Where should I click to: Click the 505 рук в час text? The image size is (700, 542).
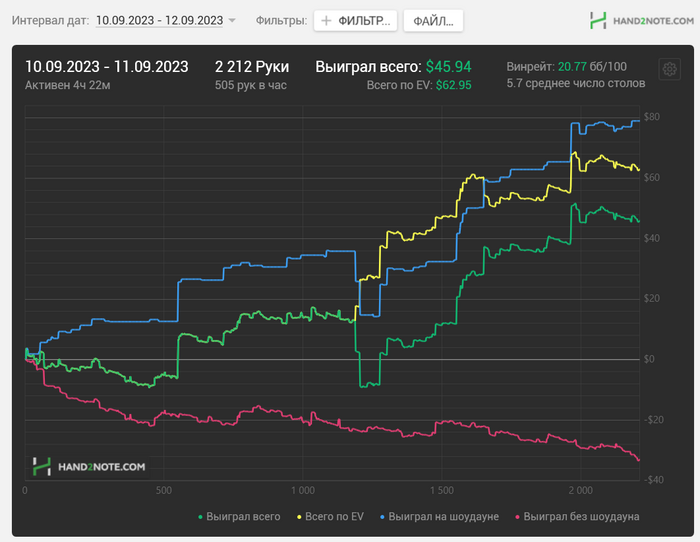point(250,85)
